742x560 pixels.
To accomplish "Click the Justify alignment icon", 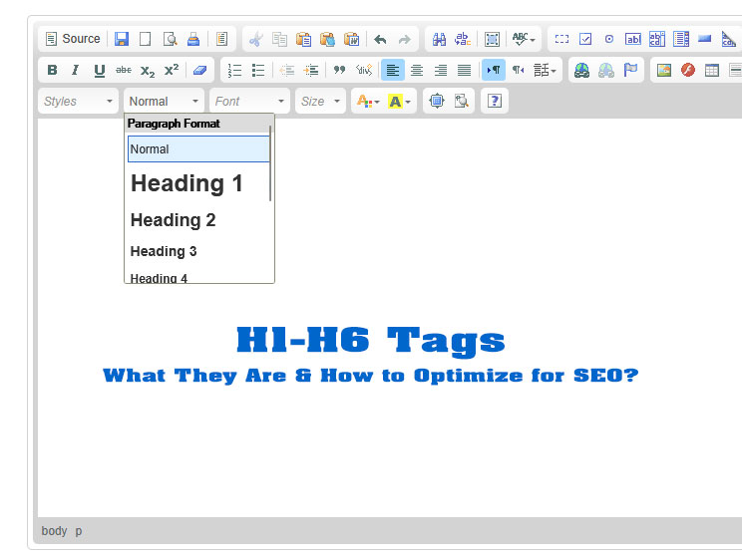I will pos(464,70).
